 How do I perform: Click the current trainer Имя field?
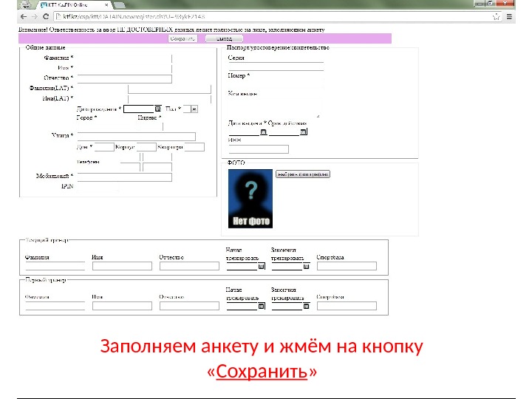[122, 266]
